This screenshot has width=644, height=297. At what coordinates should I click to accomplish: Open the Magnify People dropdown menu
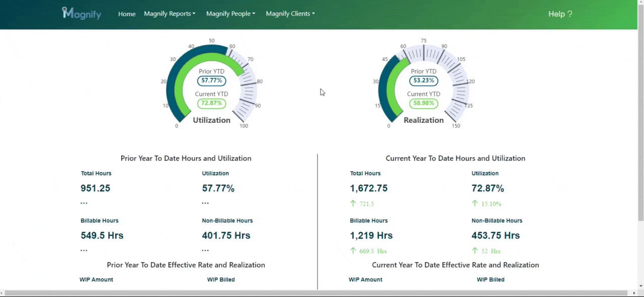(230, 14)
